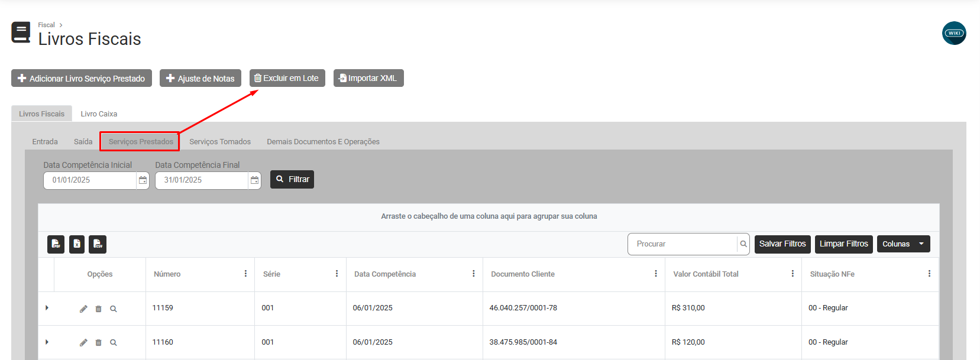
Task: Edit invoice 11159 with the pencil icon
Action: click(x=83, y=309)
